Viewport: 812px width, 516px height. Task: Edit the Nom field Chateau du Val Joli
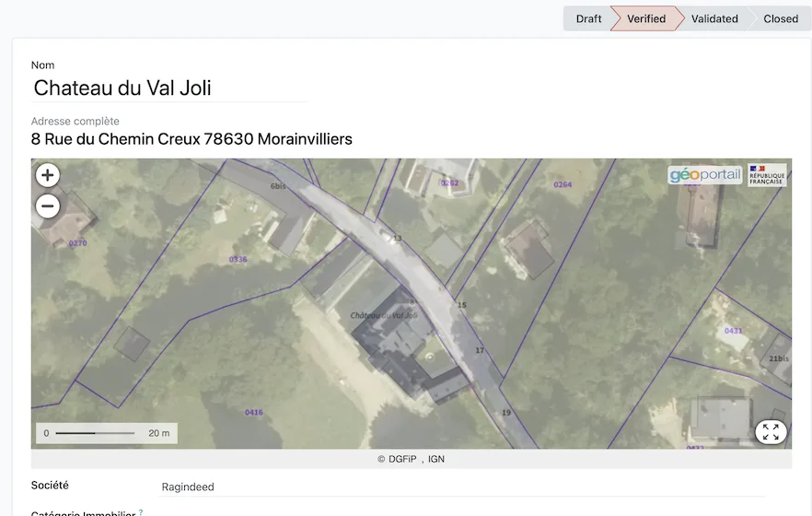[x=169, y=88]
